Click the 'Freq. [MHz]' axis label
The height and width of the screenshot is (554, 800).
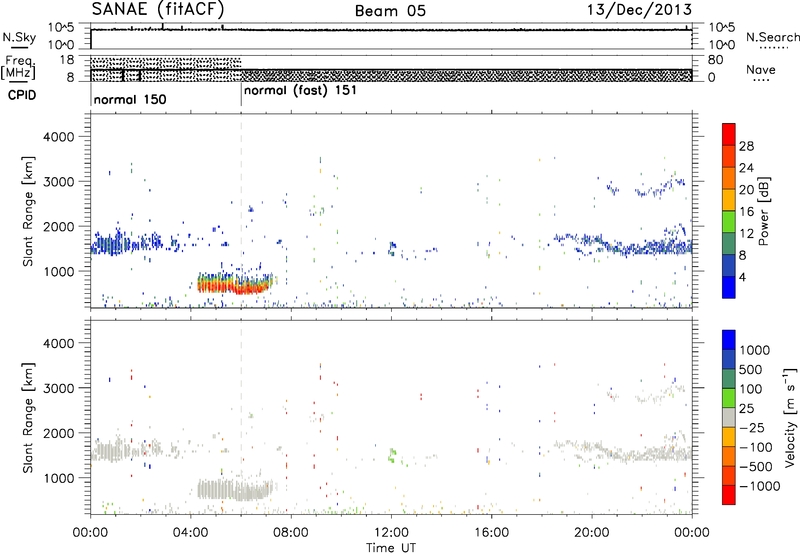click(x=18, y=67)
